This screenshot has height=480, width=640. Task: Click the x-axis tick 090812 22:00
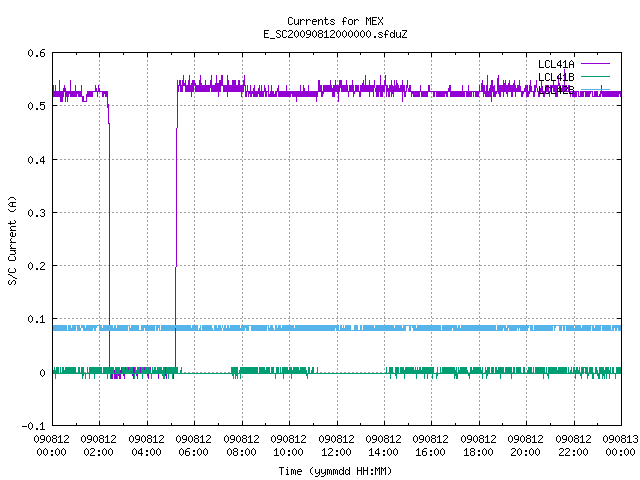(573, 446)
